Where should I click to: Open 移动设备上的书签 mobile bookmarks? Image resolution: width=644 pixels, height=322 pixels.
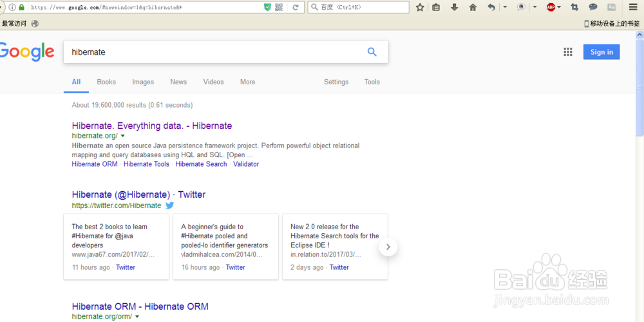[x=612, y=24]
